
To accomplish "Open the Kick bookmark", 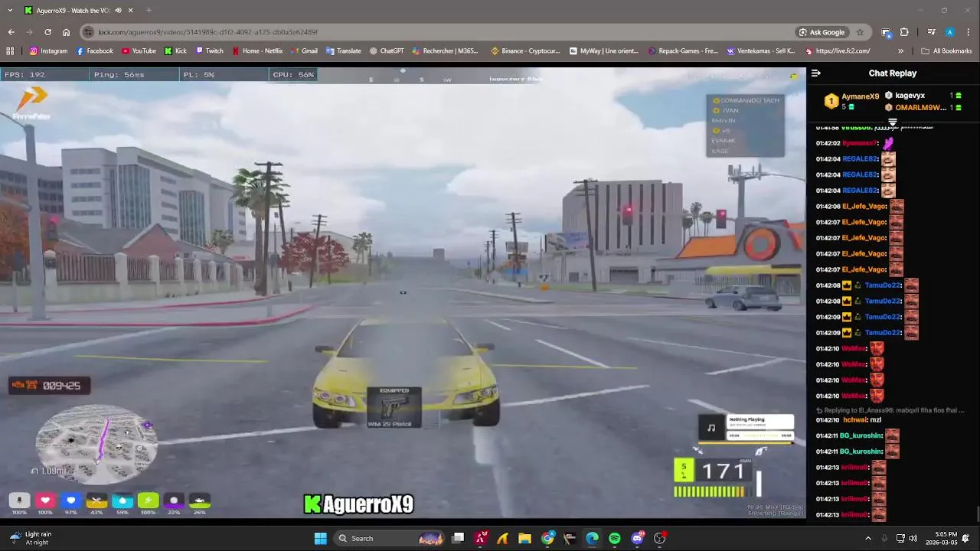I will click(175, 51).
